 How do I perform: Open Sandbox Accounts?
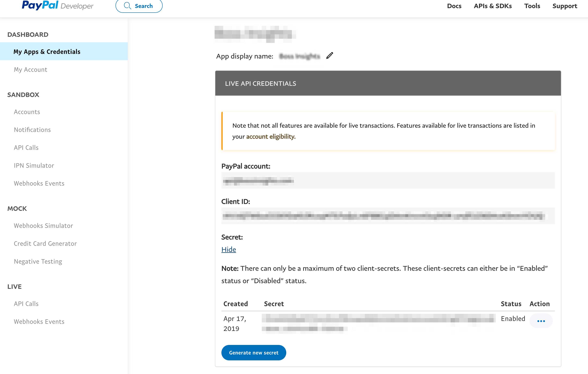[27, 112]
